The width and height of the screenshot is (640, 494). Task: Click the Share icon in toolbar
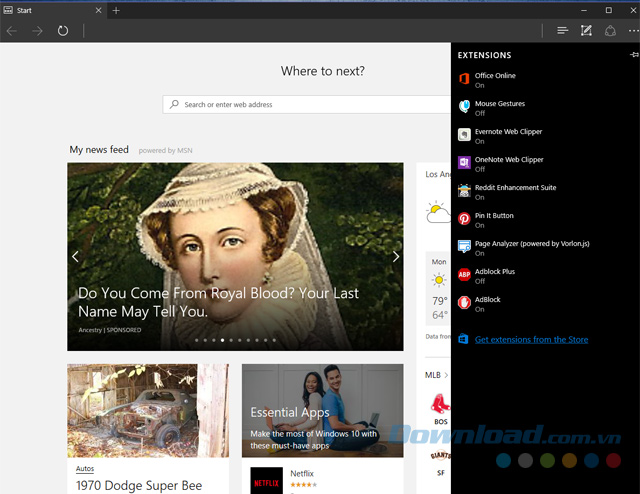pyautogui.click(x=610, y=31)
